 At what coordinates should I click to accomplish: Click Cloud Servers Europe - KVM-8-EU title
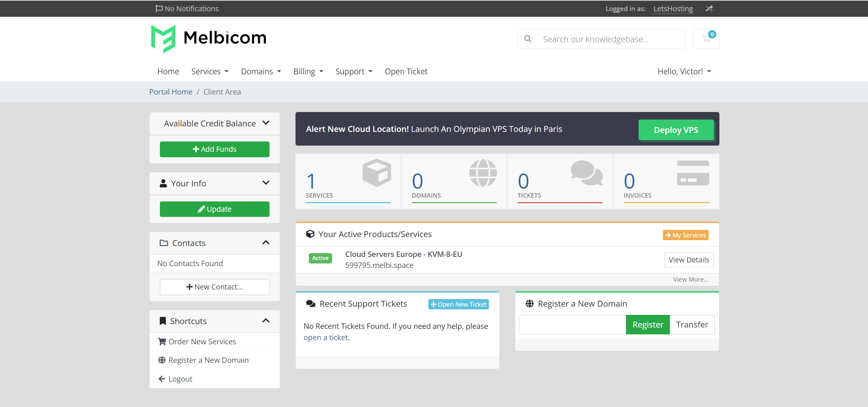(404, 254)
